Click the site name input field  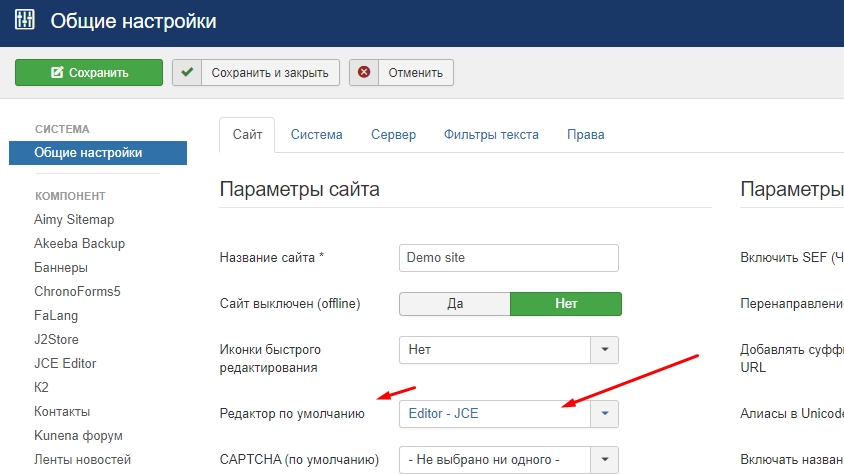click(508, 257)
